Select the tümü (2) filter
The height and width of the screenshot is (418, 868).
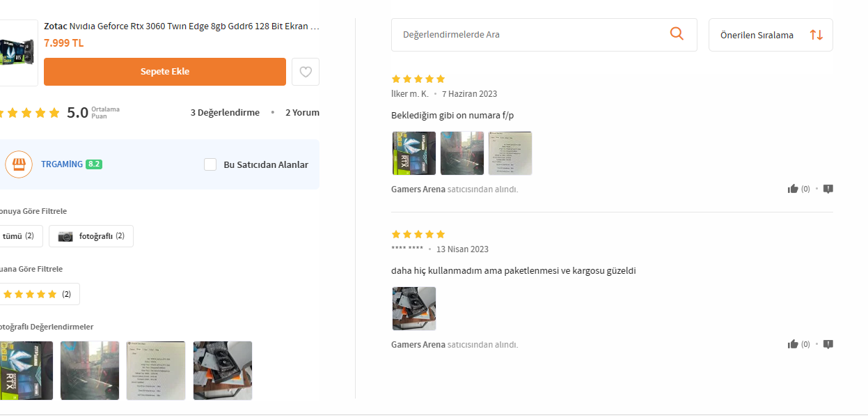coord(19,236)
